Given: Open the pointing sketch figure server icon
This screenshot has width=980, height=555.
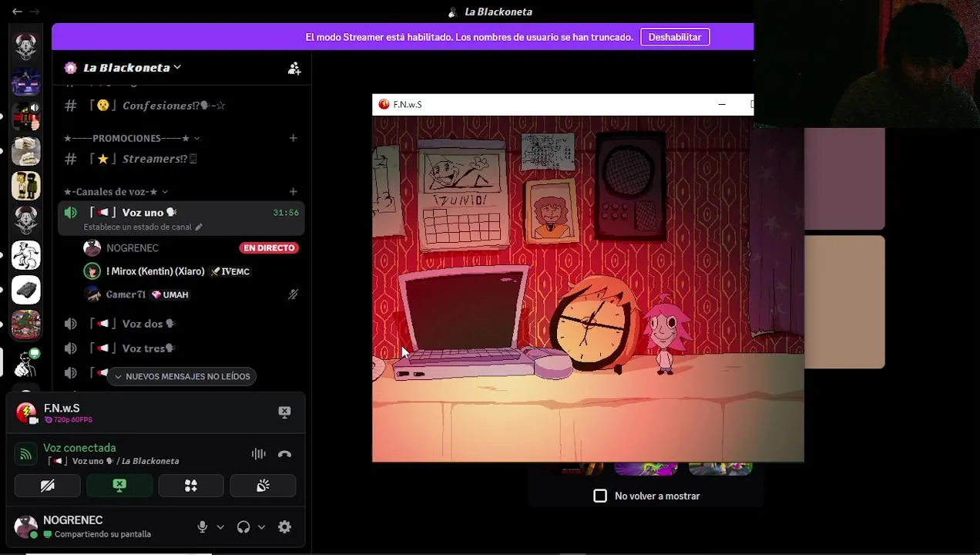Looking at the screenshot, I should click(26, 363).
